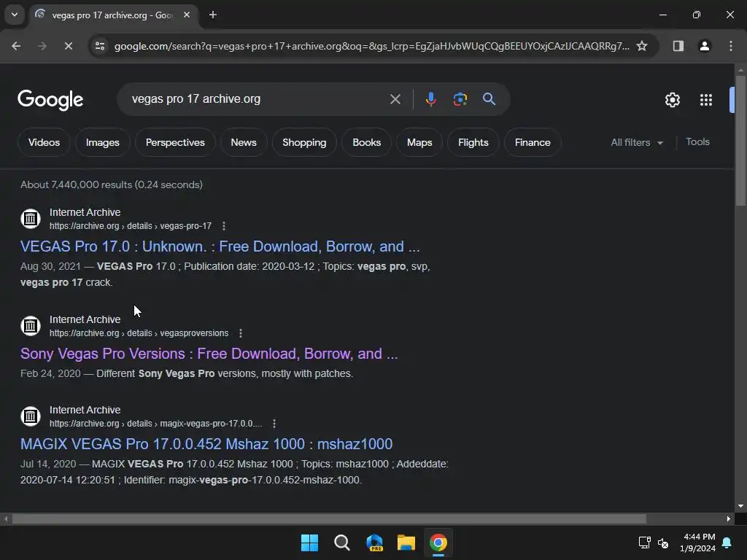
Task: Open a new browser tab
Action: tap(213, 15)
